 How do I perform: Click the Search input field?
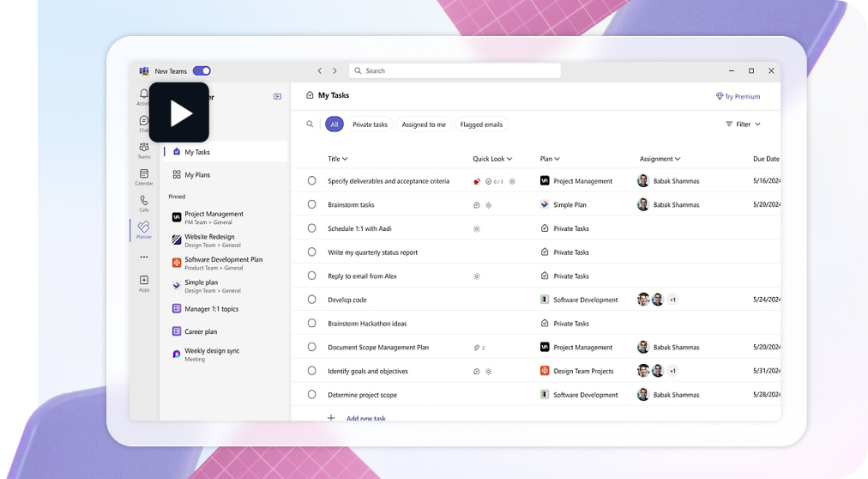[455, 71]
